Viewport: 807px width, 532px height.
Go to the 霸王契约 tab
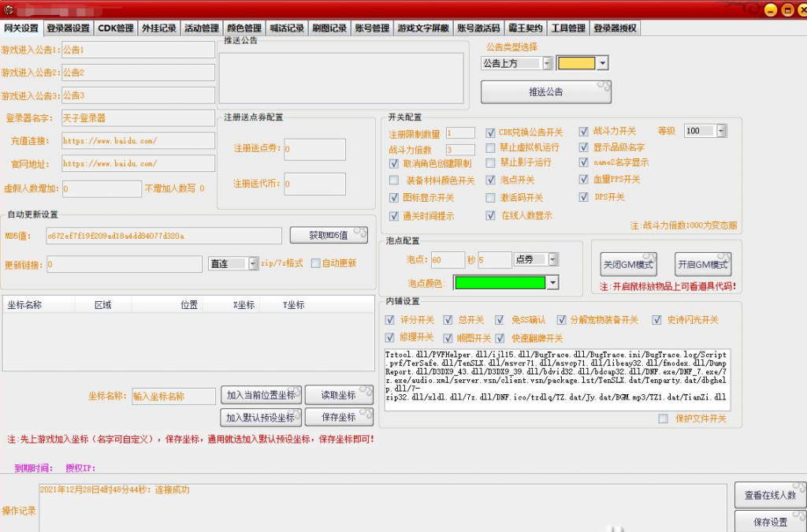coord(525,28)
